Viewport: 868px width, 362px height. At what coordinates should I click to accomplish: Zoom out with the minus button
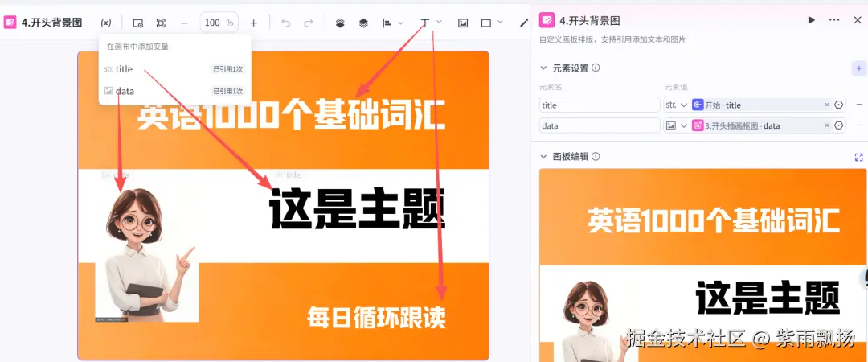(184, 23)
